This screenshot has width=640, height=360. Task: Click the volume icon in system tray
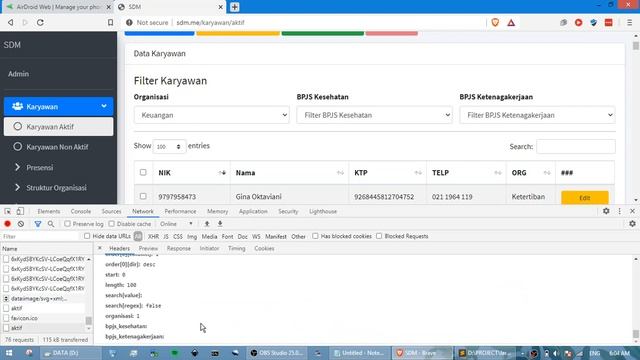pyautogui.click(x=556, y=353)
